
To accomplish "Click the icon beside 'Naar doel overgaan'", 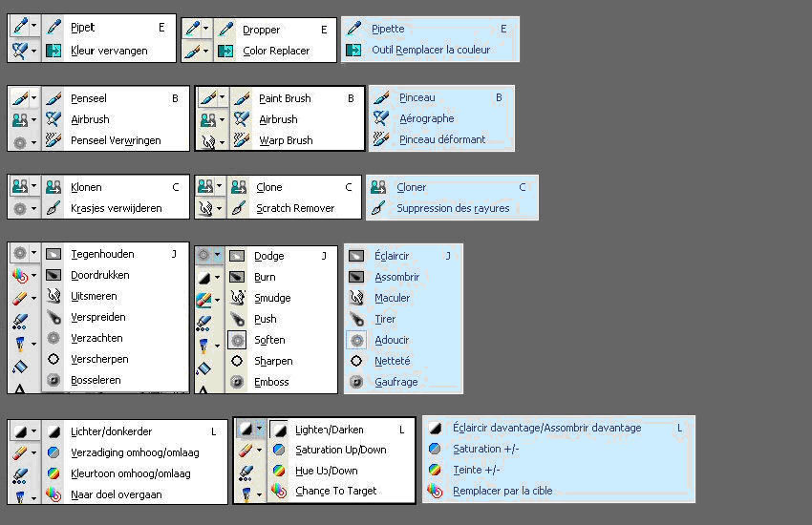I will pyautogui.click(x=53, y=494).
